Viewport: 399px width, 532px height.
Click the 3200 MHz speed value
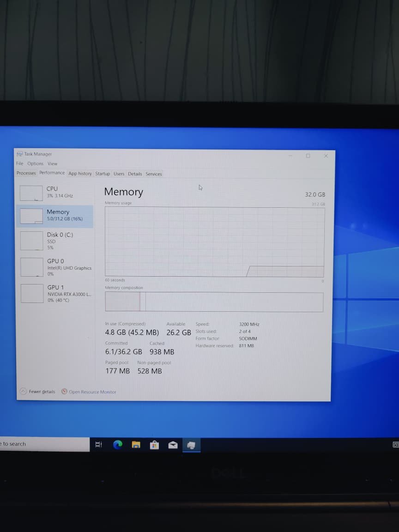[249, 324]
